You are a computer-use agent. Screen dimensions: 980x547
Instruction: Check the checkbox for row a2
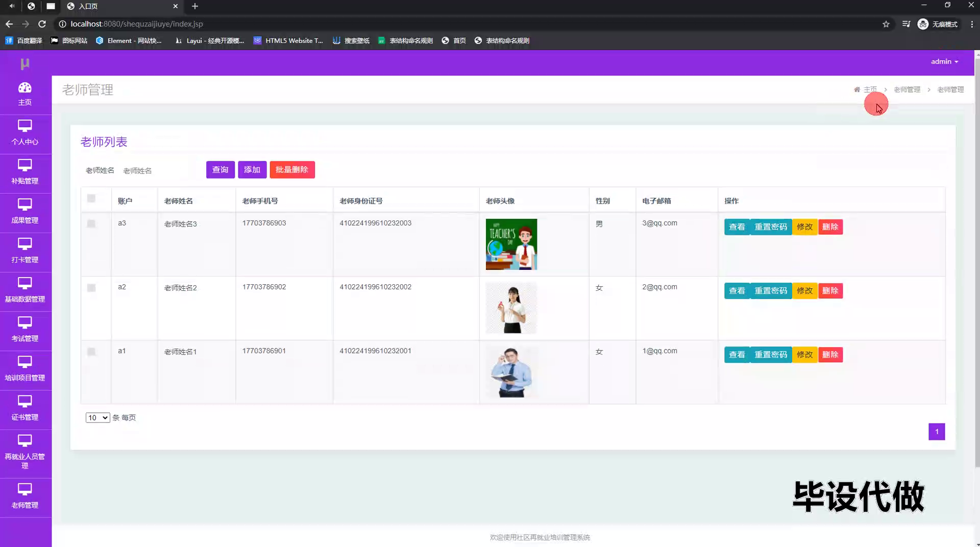91,288
